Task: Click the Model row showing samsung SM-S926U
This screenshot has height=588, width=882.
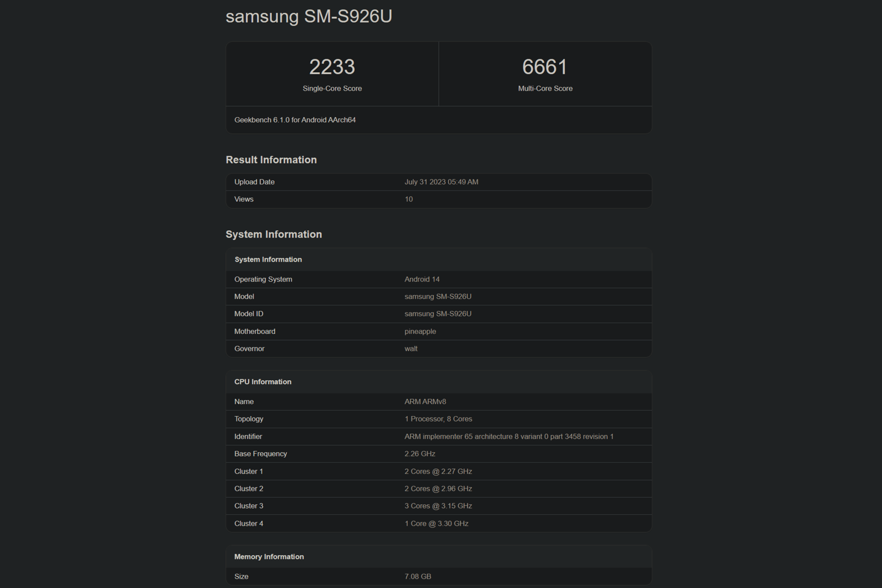Action: click(x=439, y=296)
